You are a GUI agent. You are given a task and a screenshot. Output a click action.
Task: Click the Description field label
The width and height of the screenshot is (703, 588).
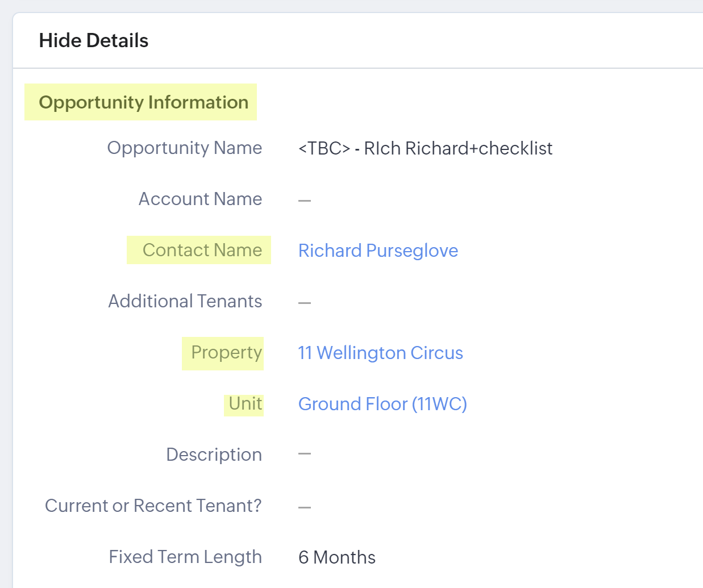tap(214, 455)
